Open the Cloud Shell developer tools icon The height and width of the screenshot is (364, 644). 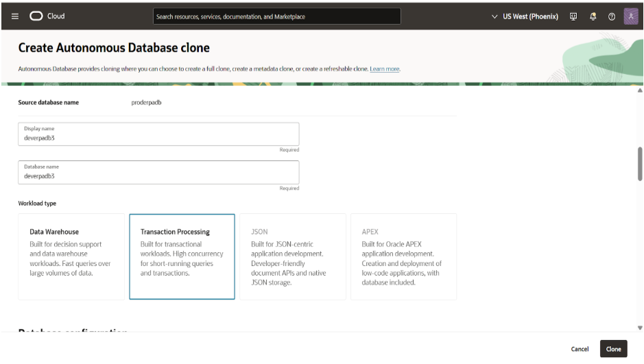pos(573,16)
